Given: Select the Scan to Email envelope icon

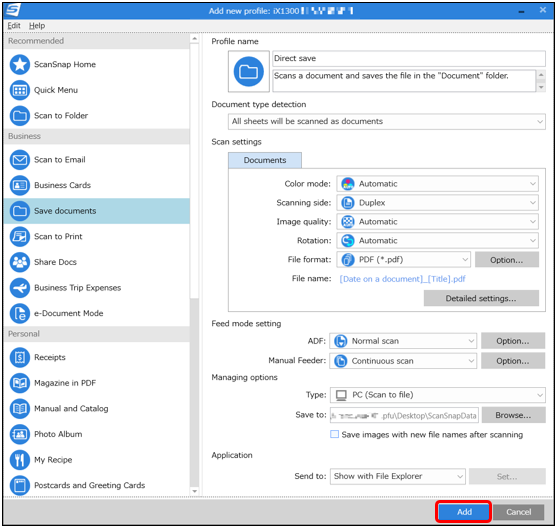Looking at the screenshot, I should tap(20, 160).
